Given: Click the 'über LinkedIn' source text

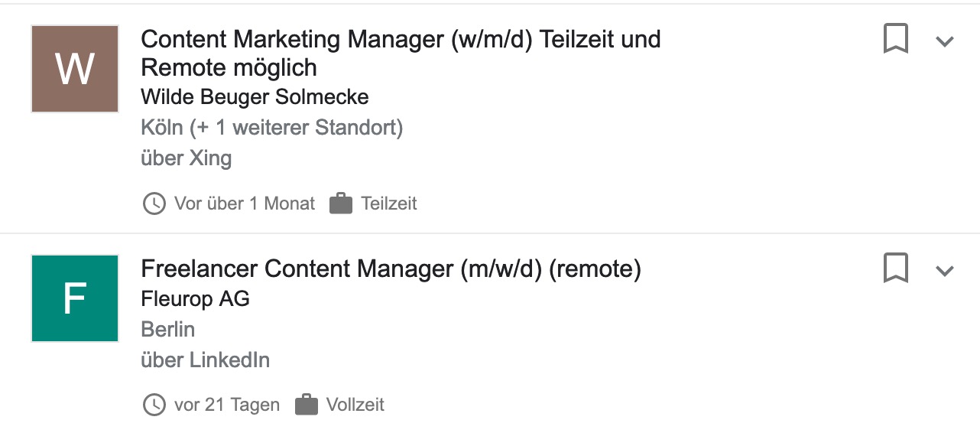Looking at the screenshot, I should coord(206,360).
